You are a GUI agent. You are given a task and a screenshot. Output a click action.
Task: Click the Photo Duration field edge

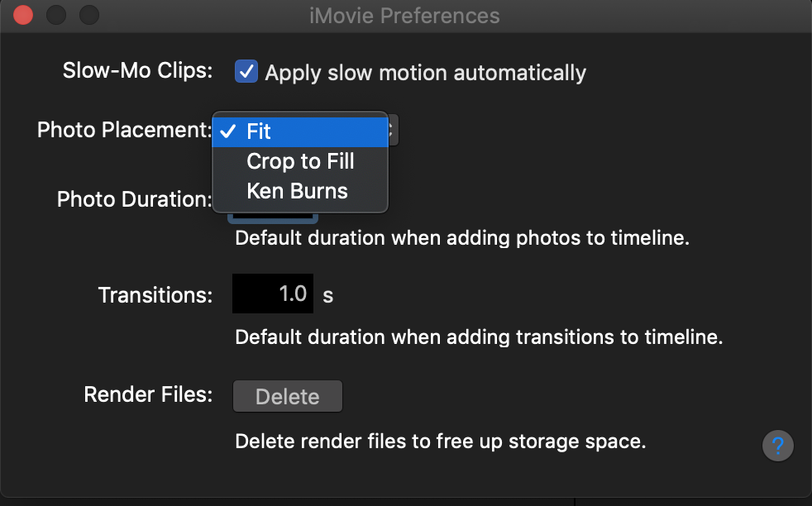tap(273, 217)
